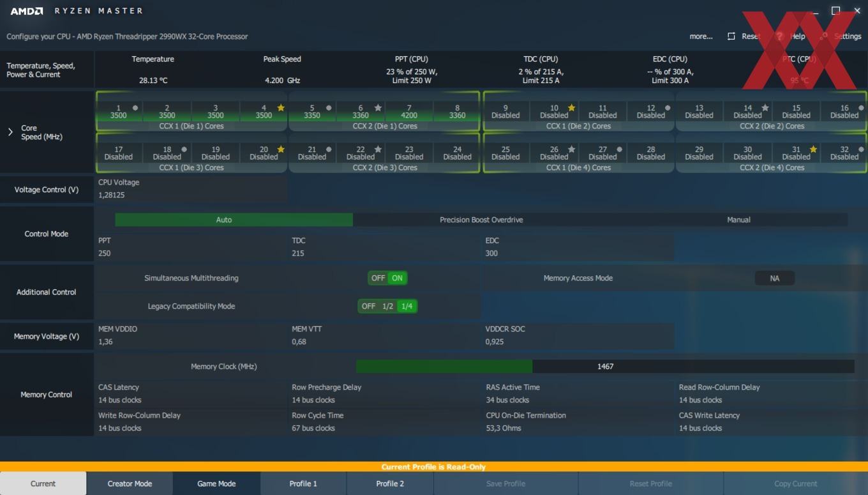This screenshot has height=495, width=868.
Task: Click the Temperature 28.13 °C readout
Action: click(153, 80)
